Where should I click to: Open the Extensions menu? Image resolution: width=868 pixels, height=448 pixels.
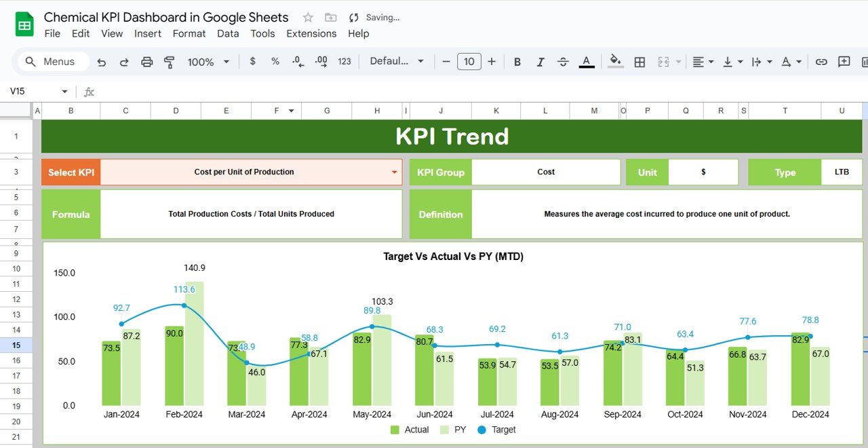point(311,33)
